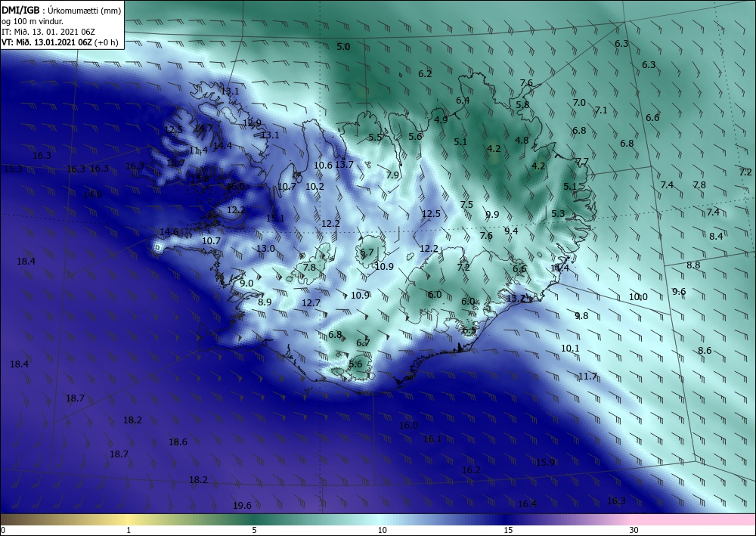The height and width of the screenshot is (536, 756).
Task: Click the 'VT: Mið. 13.01.2021 06Z (+0 h)' line
Action: coord(60,42)
